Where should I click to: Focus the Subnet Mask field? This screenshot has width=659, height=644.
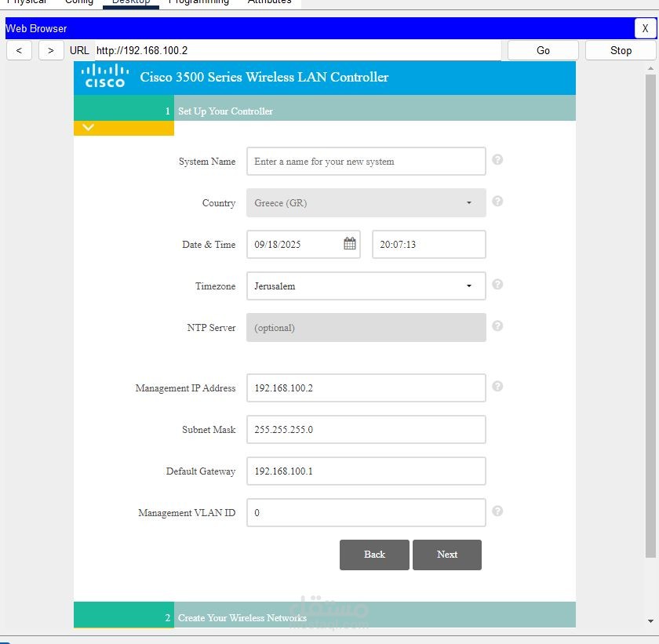pyautogui.click(x=366, y=430)
